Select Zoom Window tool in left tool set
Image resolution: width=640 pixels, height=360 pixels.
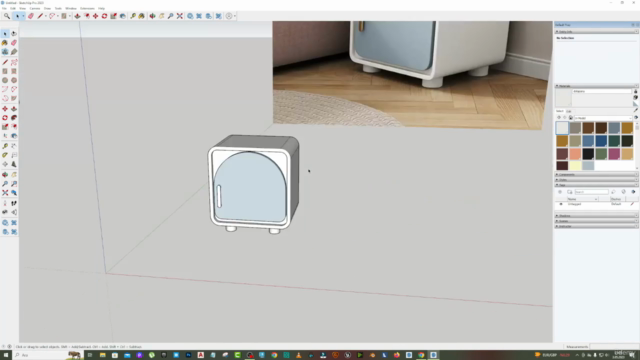pos(14,184)
